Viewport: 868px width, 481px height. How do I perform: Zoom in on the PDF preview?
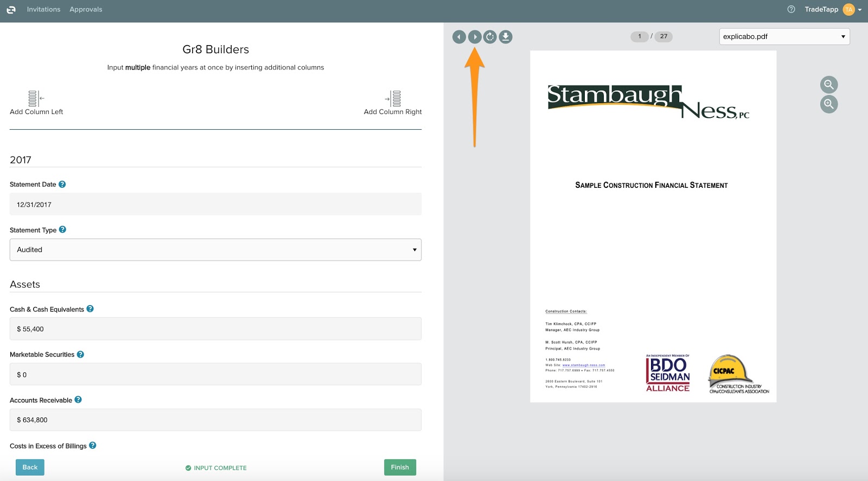(828, 104)
